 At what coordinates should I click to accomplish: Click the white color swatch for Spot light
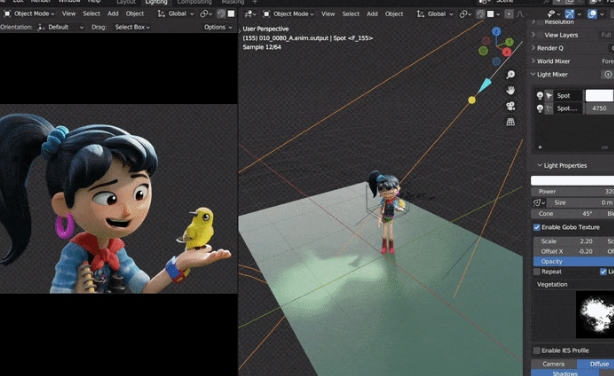(600, 96)
